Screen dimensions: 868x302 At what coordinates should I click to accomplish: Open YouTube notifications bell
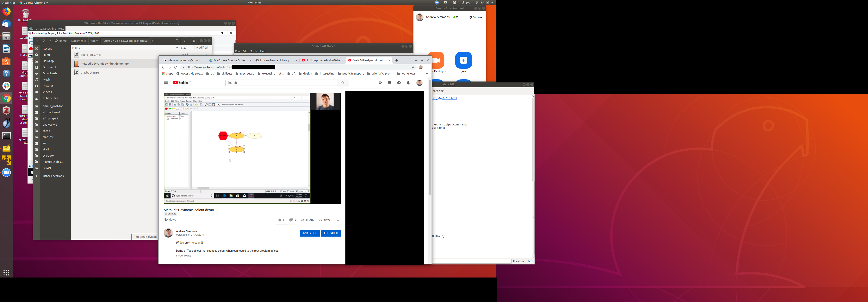point(408,83)
